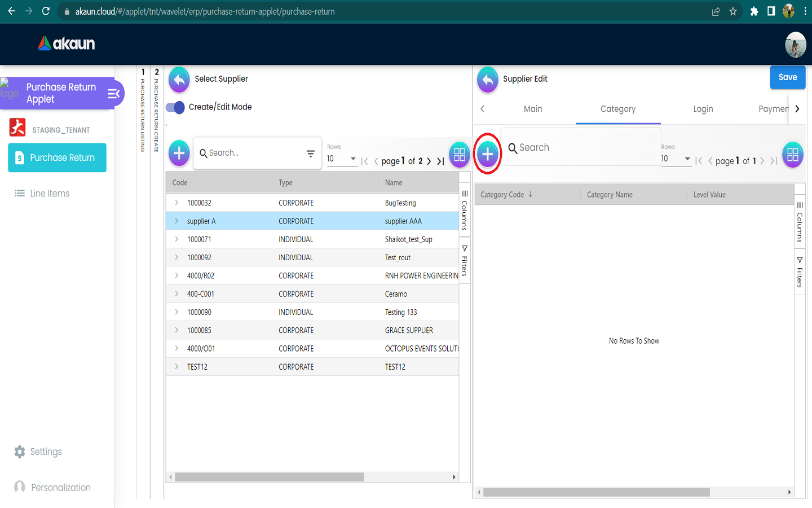The image size is (812, 508).
Task: Open grid view icon in supplier list
Action: (x=459, y=154)
